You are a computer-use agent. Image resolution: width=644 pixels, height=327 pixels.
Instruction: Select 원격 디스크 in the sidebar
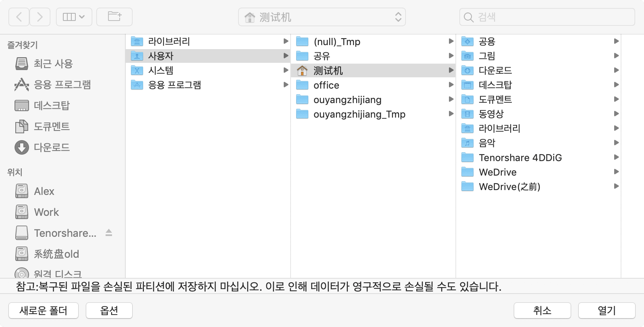coord(48,273)
